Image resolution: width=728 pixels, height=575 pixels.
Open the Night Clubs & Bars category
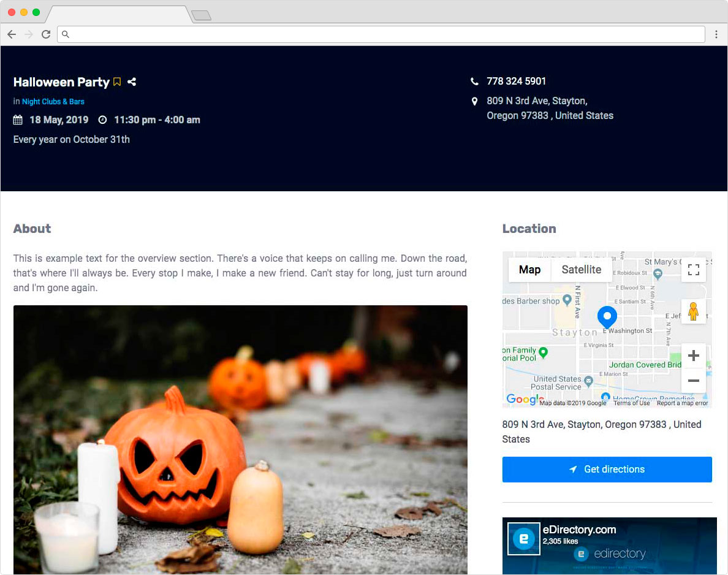pyautogui.click(x=53, y=102)
